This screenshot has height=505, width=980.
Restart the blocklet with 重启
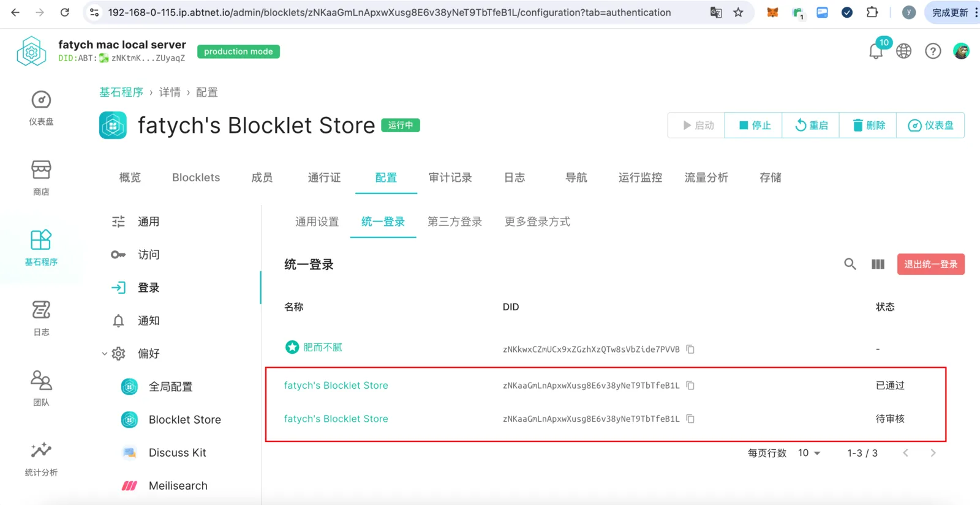point(811,125)
